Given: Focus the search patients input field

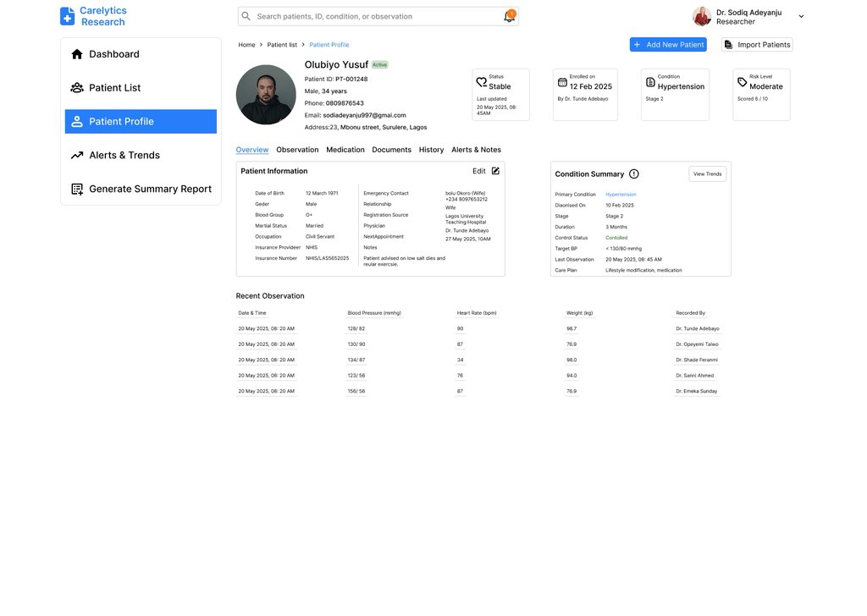Looking at the screenshot, I should [378, 17].
